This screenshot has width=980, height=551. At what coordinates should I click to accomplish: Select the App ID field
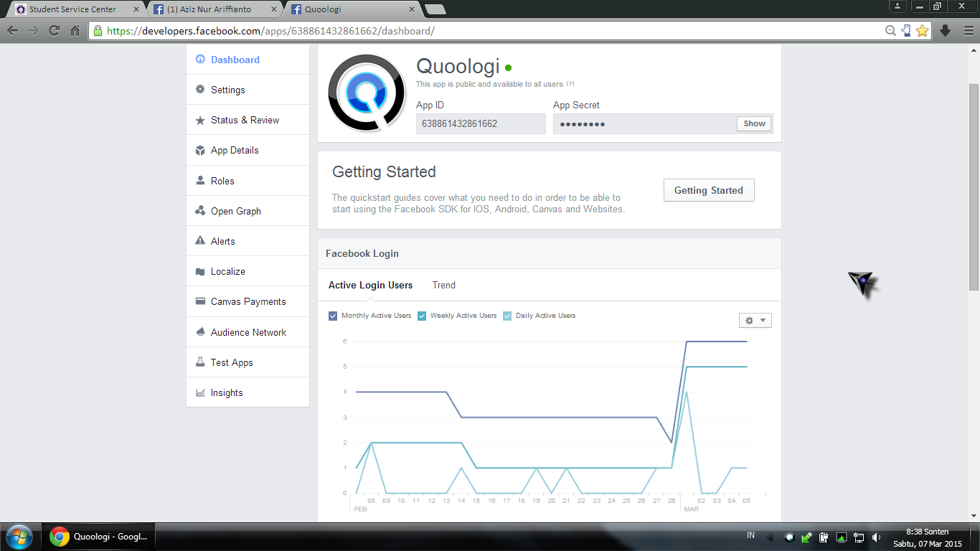(481, 123)
